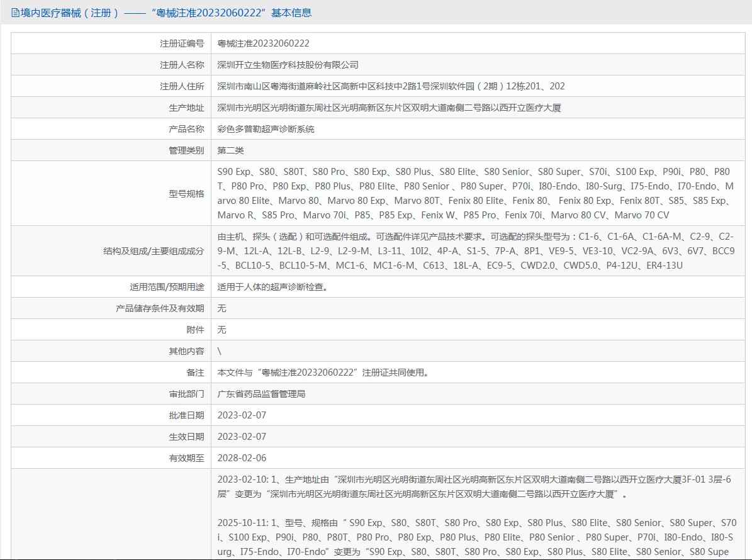
Task: Select the label 批准日期
Action: (x=186, y=415)
